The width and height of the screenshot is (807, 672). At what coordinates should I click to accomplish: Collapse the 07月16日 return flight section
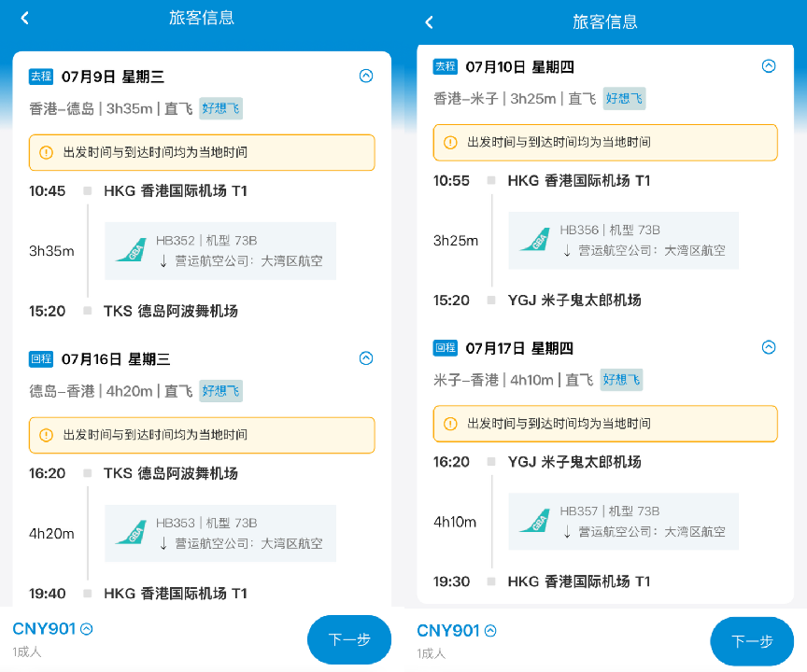tap(366, 358)
